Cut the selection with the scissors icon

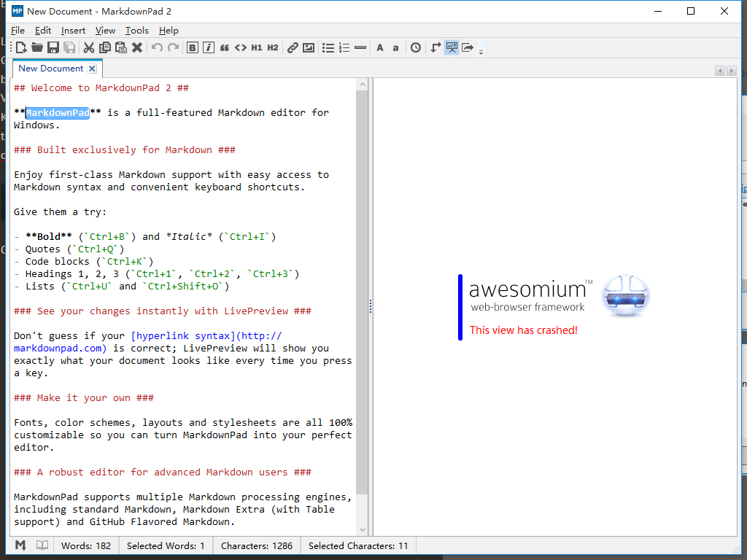(x=88, y=47)
